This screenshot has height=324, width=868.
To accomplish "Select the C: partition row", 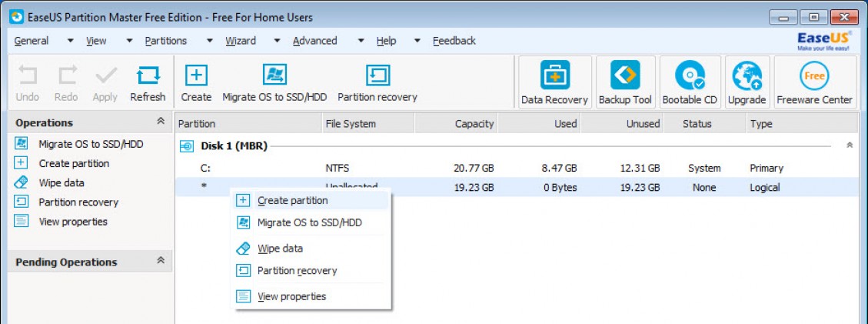I will pyautogui.click(x=517, y=168).
